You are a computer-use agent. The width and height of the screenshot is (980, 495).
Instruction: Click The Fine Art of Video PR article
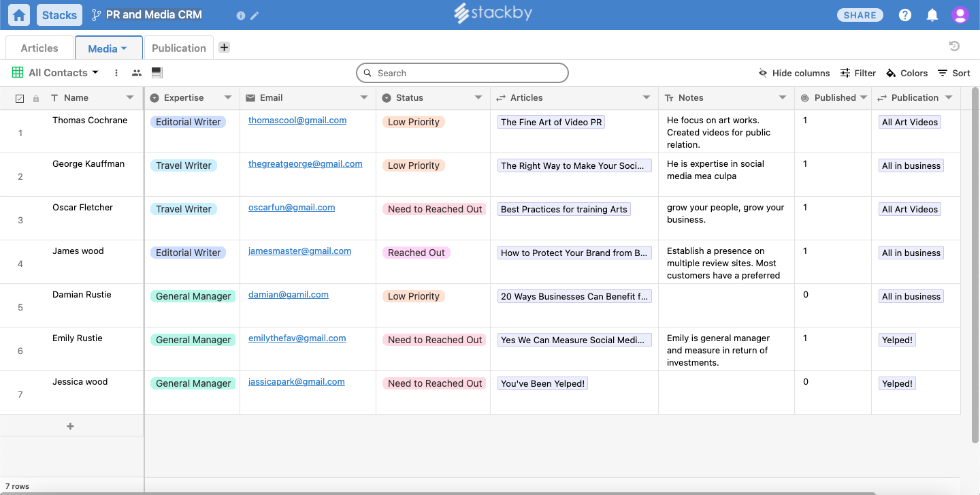551,122
